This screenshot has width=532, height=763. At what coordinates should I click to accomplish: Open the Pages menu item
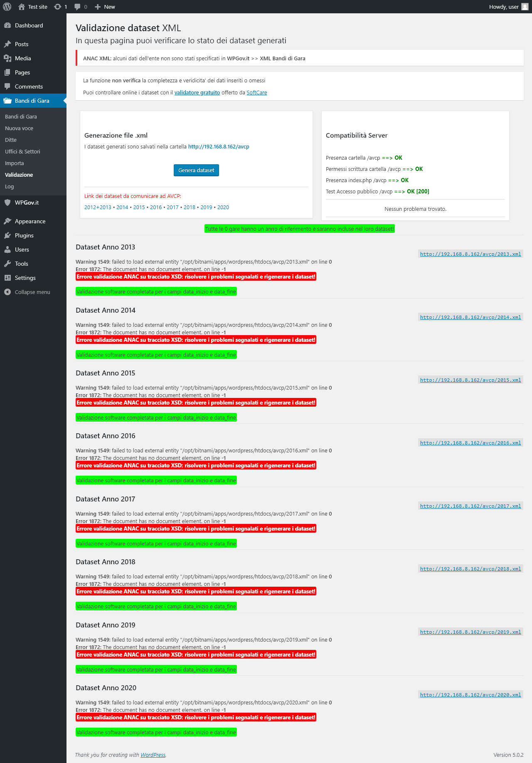33,72
